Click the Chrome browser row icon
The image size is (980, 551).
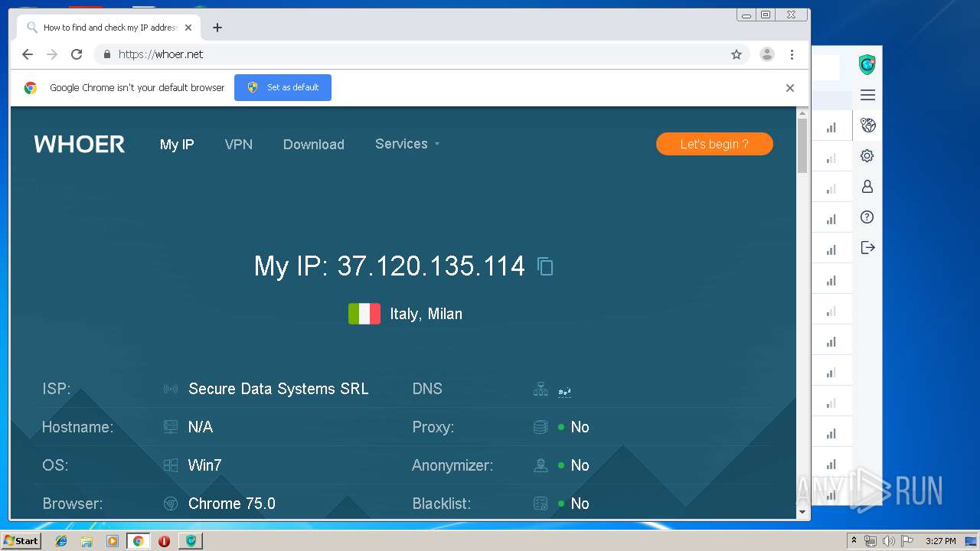tap(171, 504)
